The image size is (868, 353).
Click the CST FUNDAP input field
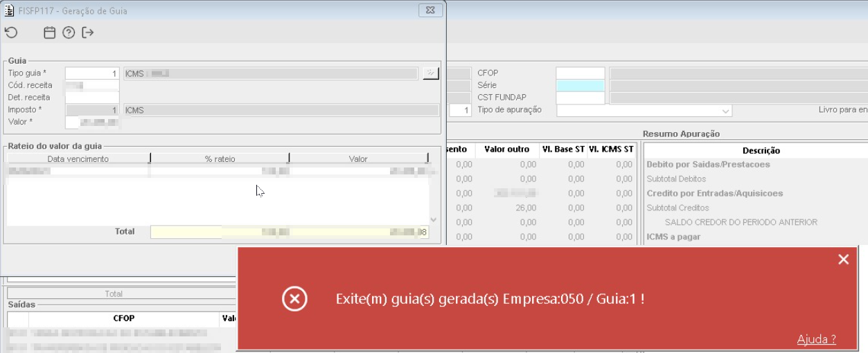point(581,98)
